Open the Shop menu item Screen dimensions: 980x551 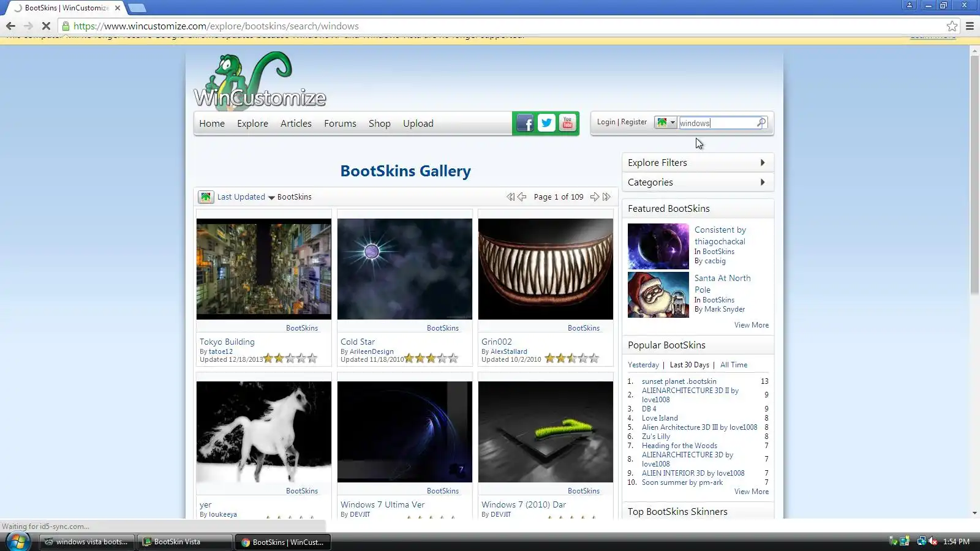(x=379, y=123)
